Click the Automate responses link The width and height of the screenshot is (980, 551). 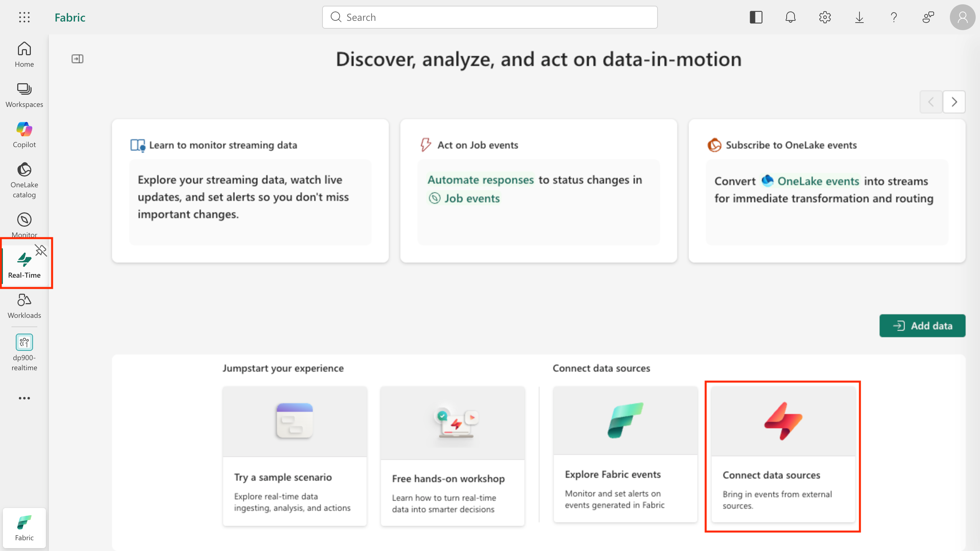(480, 180)
